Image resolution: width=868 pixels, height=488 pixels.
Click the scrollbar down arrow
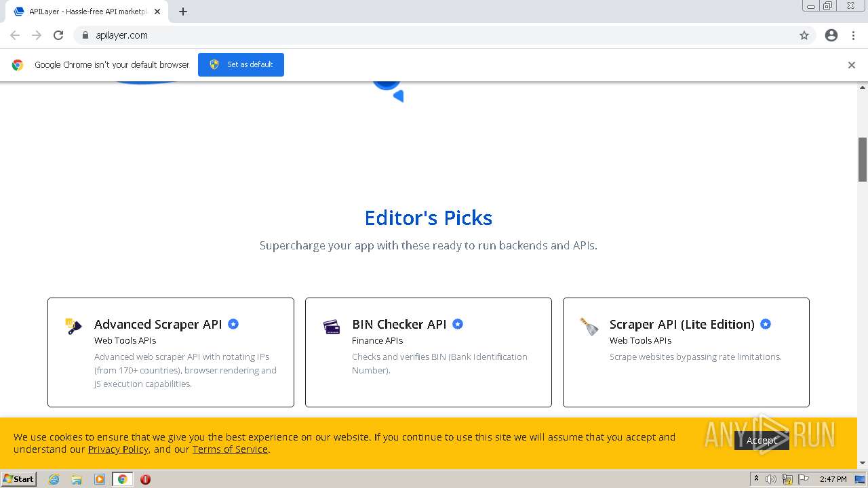863,463
